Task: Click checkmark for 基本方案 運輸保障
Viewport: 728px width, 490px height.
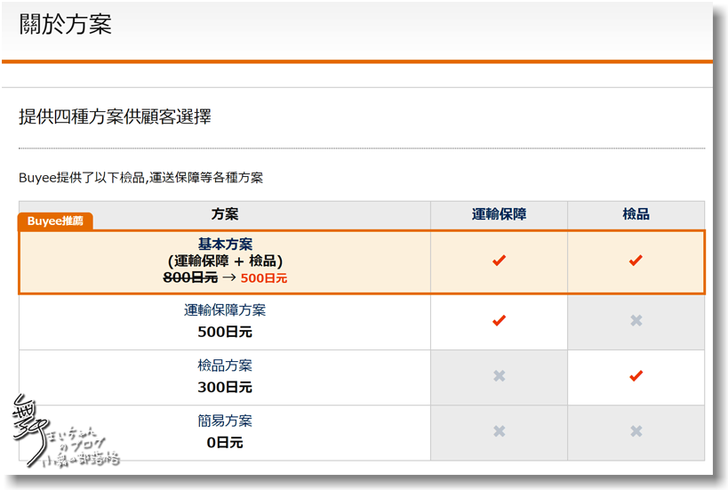Action: pyautogui.click(x=499, y=261)
